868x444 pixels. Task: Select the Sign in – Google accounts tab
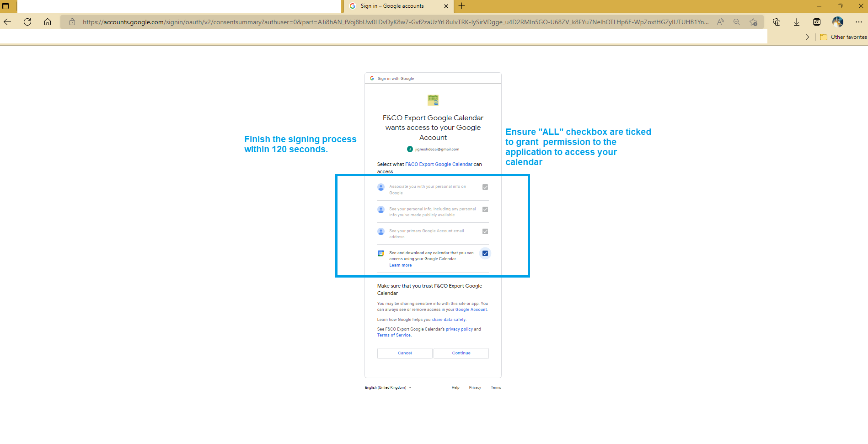[398, 6]
